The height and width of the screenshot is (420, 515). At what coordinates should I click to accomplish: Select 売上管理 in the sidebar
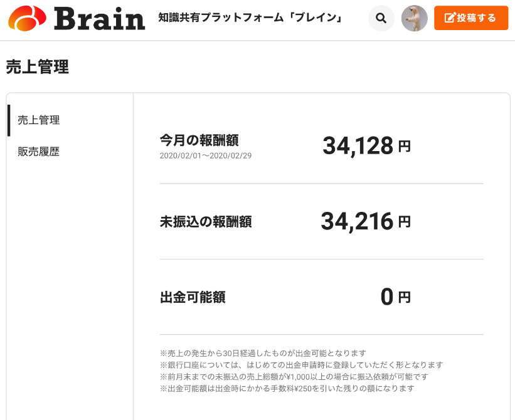[x=39, y=120]
